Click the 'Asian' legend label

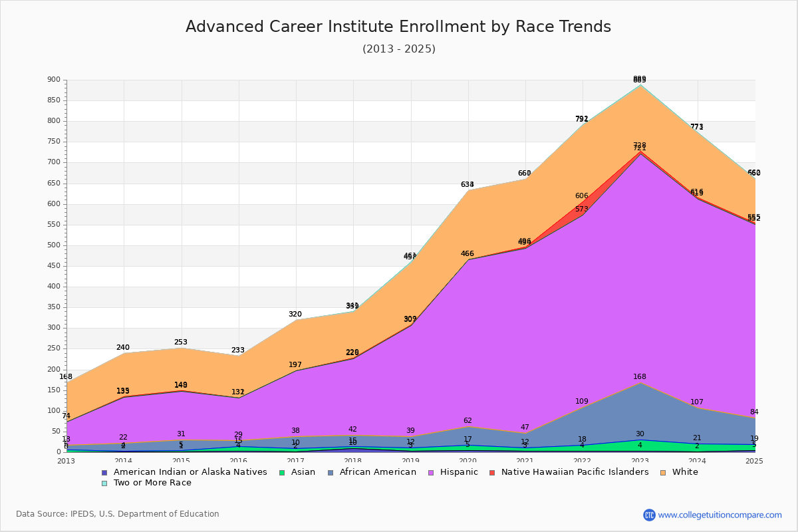click(303, 472)
